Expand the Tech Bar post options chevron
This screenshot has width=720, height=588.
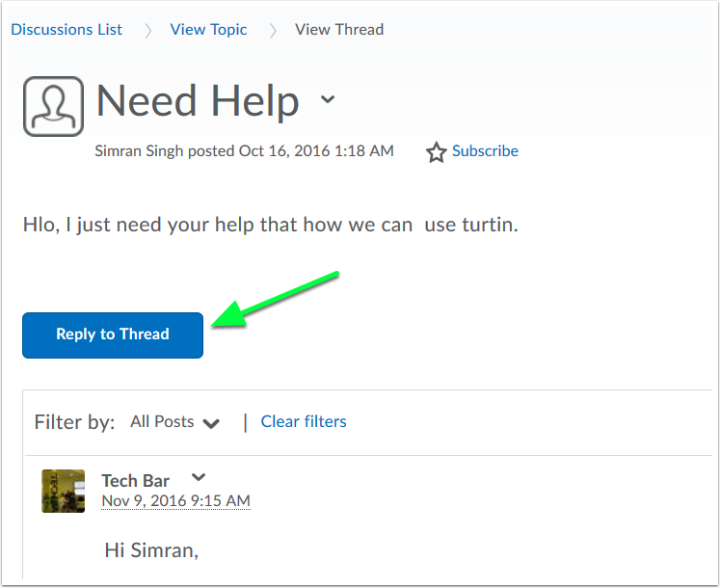199,477
